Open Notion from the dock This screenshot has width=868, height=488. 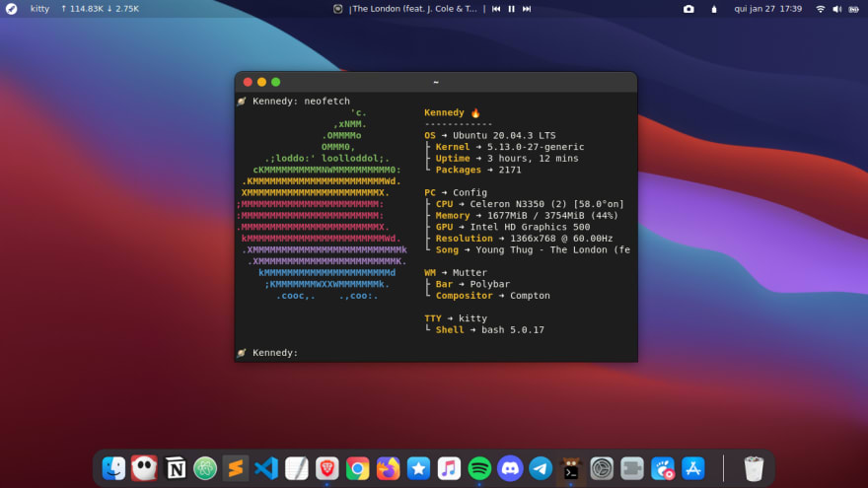point(176,468)
